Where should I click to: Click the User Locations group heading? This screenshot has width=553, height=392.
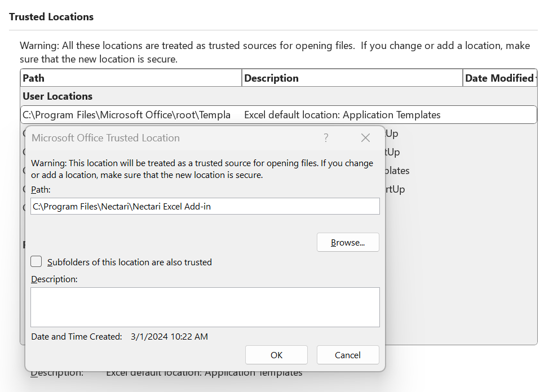click(x=57, y=96)
